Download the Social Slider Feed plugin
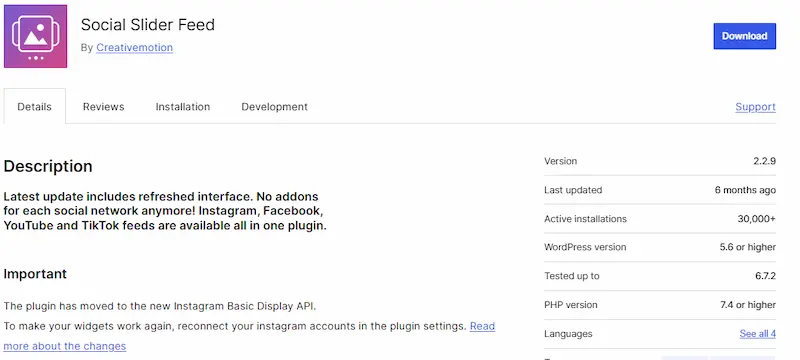This screenshot has width=800, height=360. click(744, 36)
